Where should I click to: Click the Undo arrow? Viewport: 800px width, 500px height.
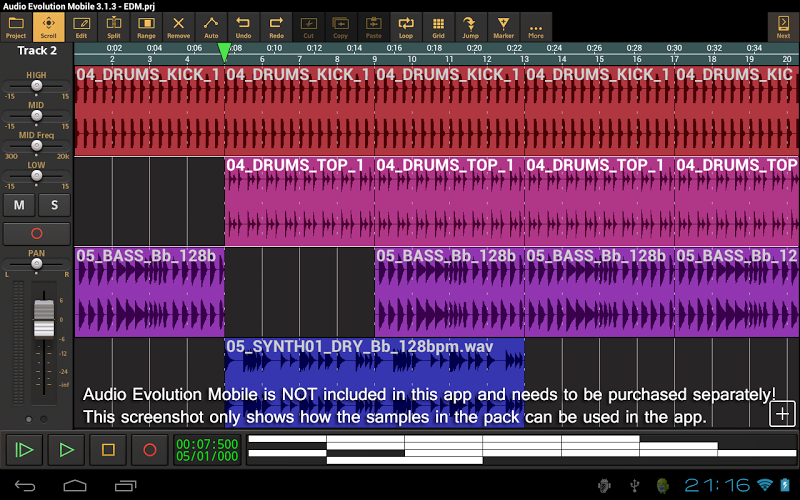243,26
